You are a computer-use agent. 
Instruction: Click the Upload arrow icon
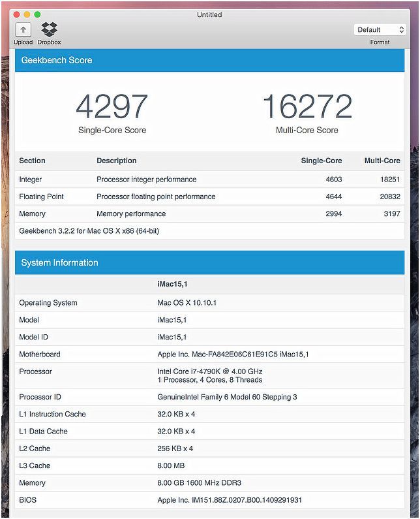[x=23, y=30]
